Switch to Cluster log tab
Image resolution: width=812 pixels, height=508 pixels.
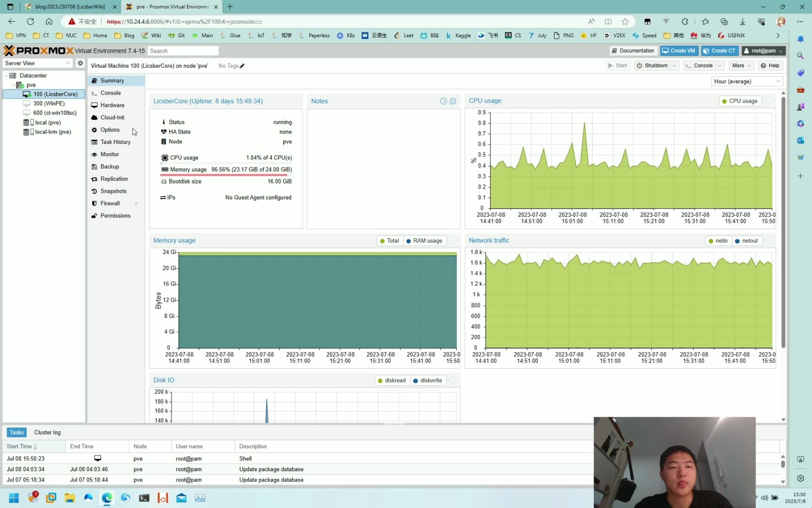point(47,432)
